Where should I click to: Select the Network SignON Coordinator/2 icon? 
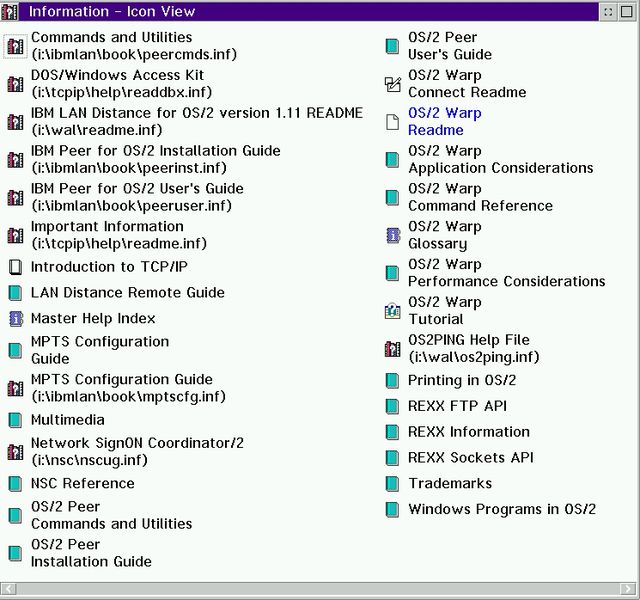[x=15, y=452]
